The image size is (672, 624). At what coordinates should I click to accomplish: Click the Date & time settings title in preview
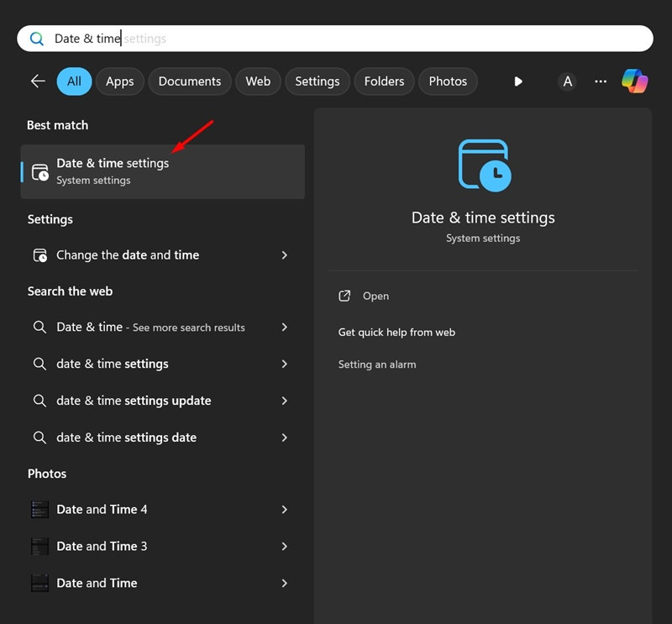[483, 218]
